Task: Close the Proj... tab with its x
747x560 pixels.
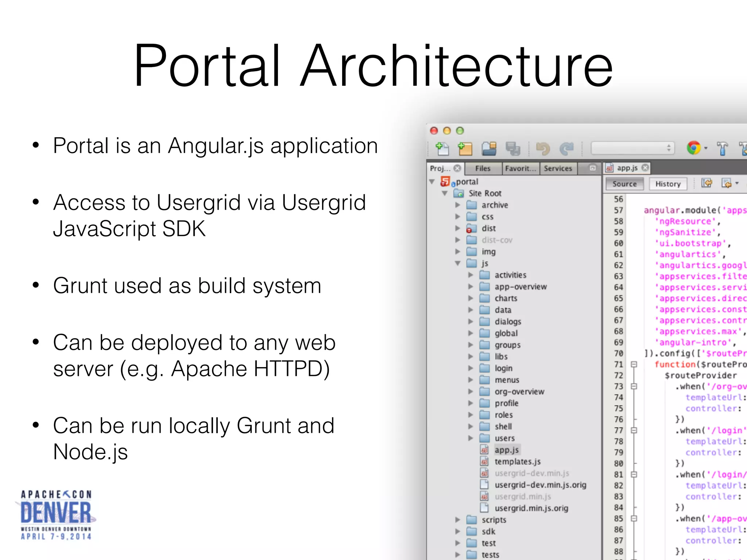Action: pos(457,168)
